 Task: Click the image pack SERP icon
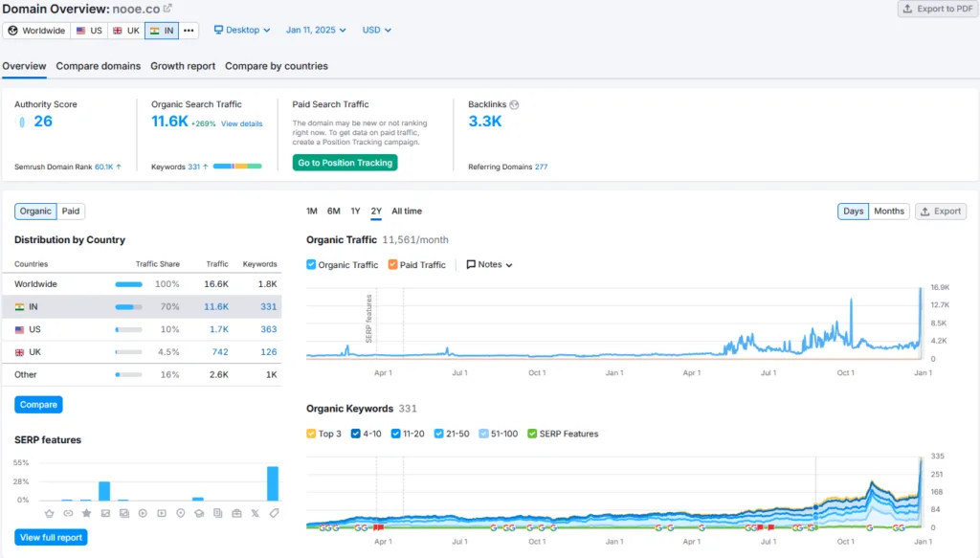tap(124, 513)
